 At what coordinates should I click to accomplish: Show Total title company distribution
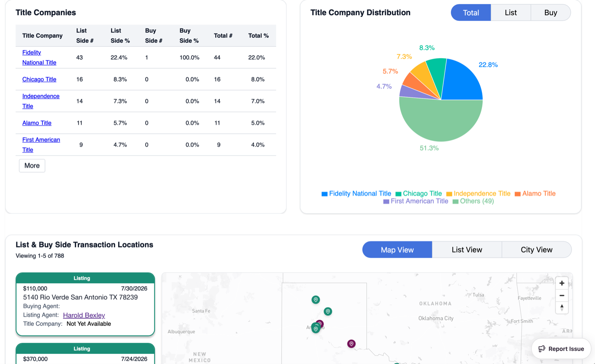(471, 13)
